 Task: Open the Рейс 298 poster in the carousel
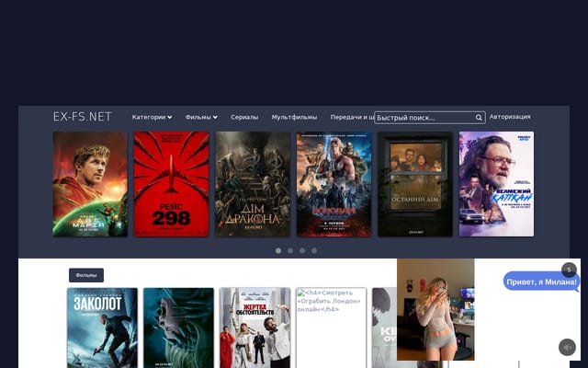point(172,184)
